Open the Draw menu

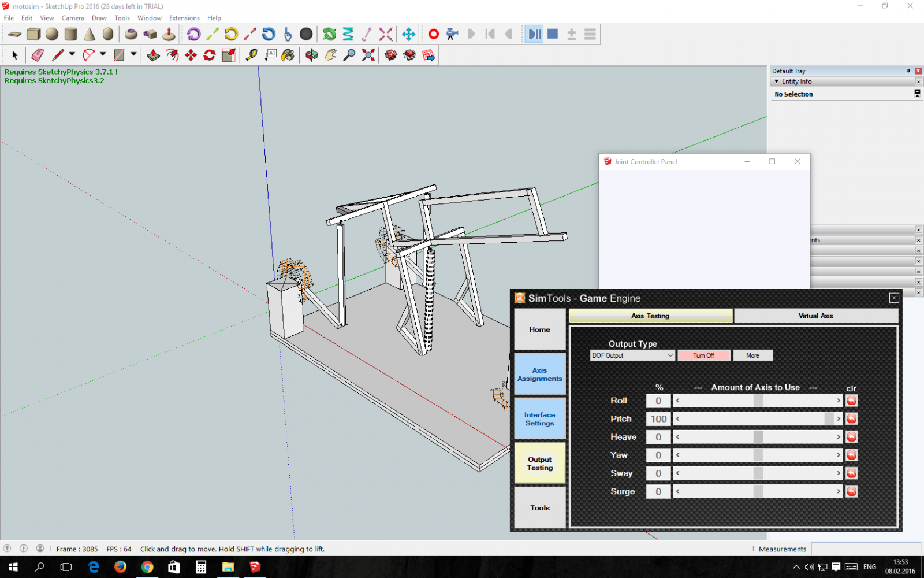(99, 18)
